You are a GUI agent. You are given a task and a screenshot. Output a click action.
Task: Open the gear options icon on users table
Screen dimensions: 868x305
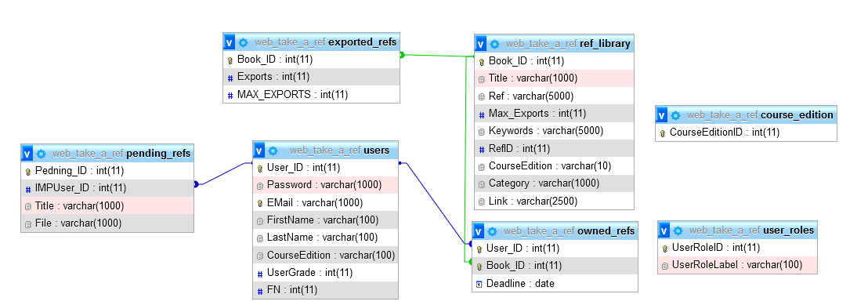coord(273,151)
